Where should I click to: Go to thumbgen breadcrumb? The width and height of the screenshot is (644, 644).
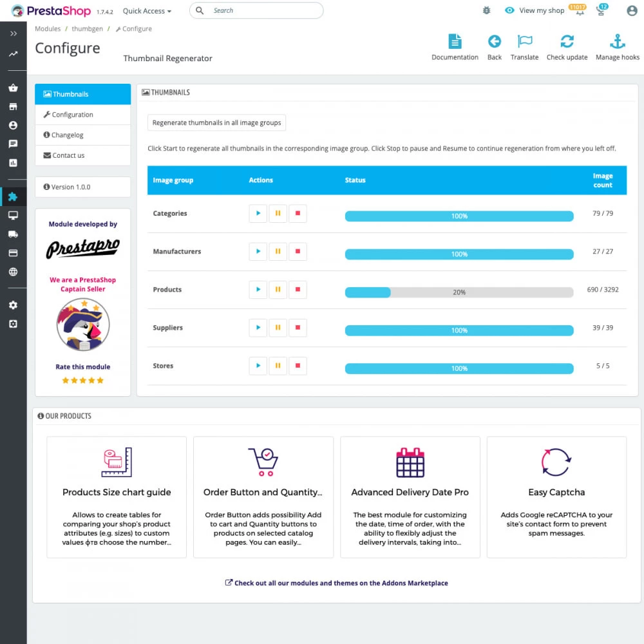tap(87, 29)
